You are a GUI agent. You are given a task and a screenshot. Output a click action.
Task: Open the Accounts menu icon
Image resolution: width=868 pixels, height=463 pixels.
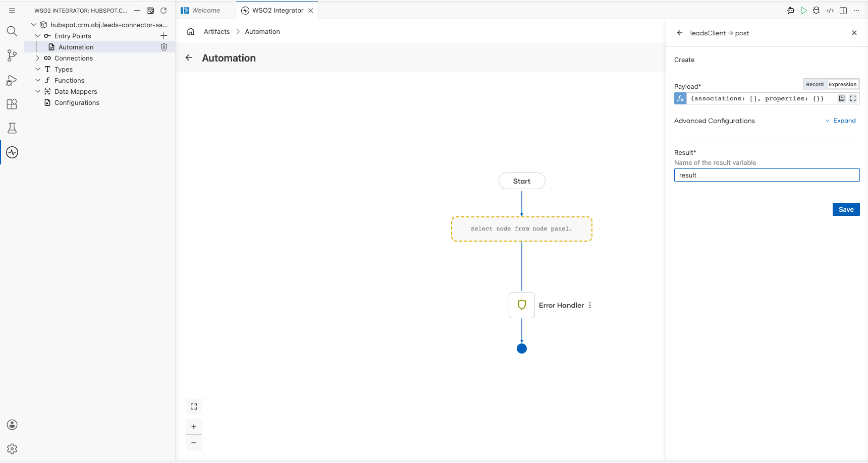point(12,425)
